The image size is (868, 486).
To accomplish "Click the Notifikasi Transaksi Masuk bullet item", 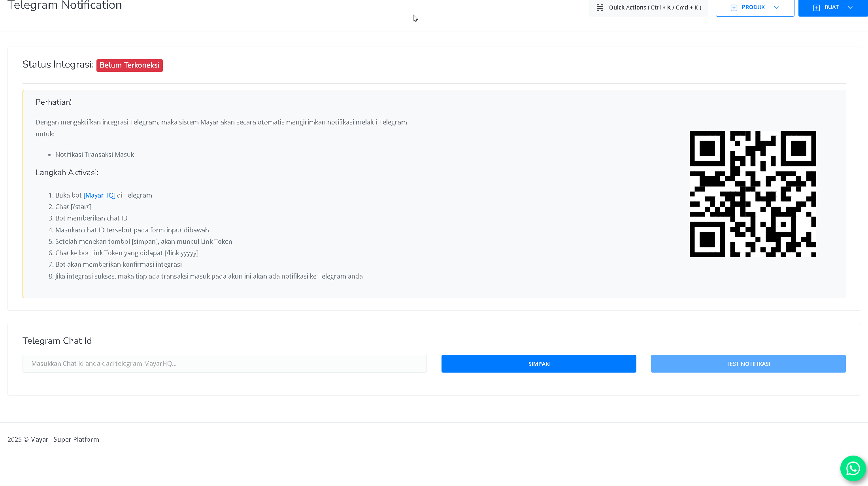I will point(94,154).
